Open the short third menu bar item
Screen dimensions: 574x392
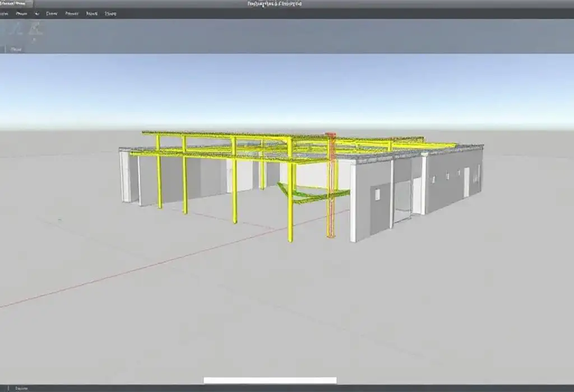click(37, 13)
